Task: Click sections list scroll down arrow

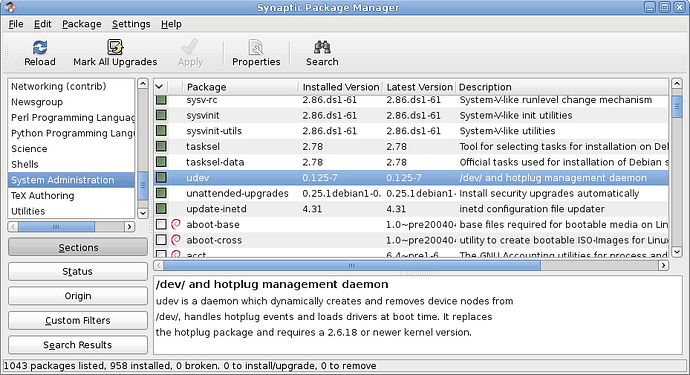Action: (143, 213)
